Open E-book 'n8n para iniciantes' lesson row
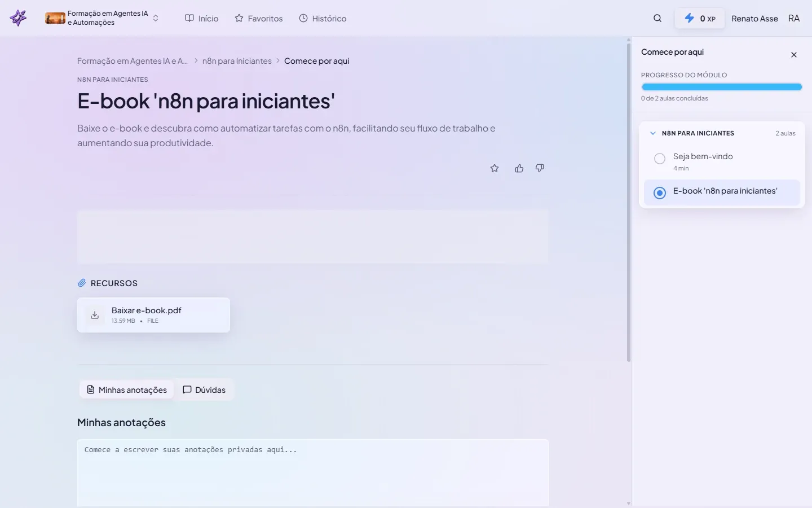 coord(722,192)
